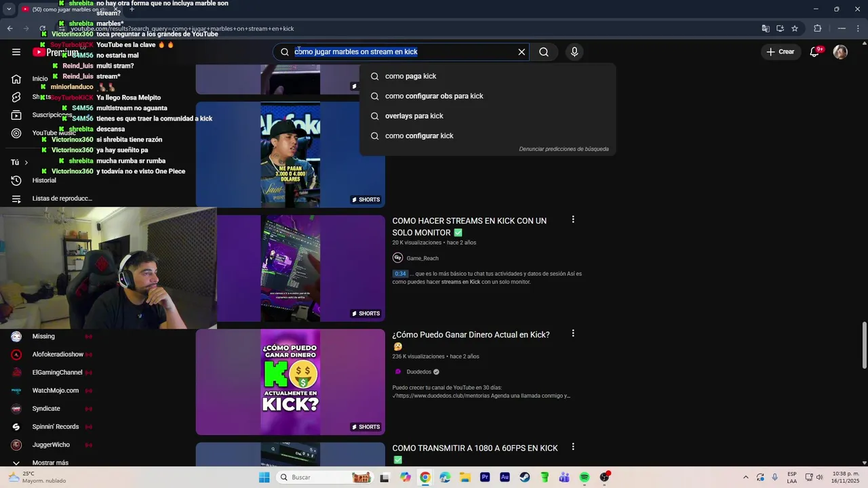Open options menu for 'COMO TRANSMITIR' video
This screenshot has height=488, width=868.
pos(573,447)
